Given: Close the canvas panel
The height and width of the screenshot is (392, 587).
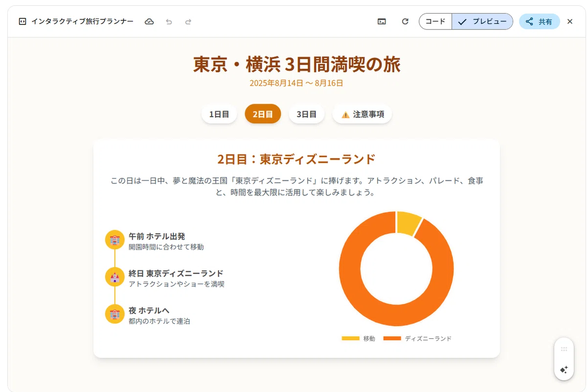Looking at the screenshot, I should [570, 22].
